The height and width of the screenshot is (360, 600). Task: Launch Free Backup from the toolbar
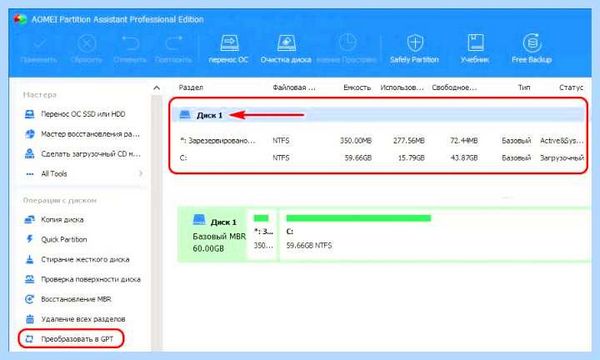(532, 49)
